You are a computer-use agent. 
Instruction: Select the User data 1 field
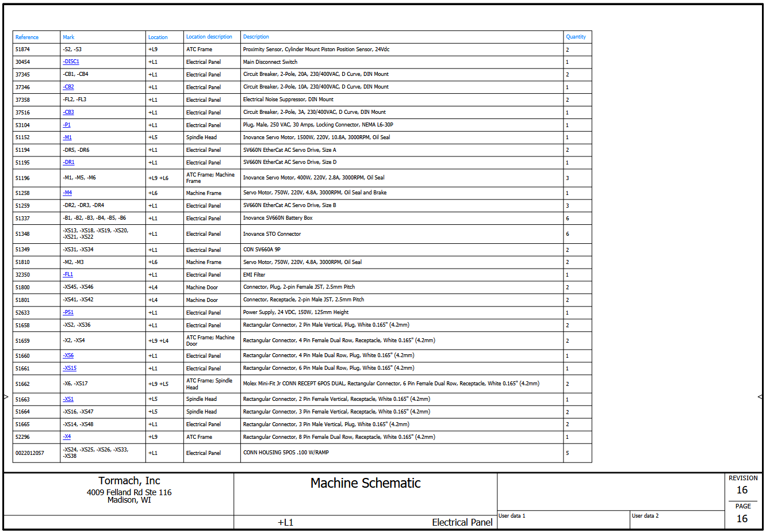512,516
